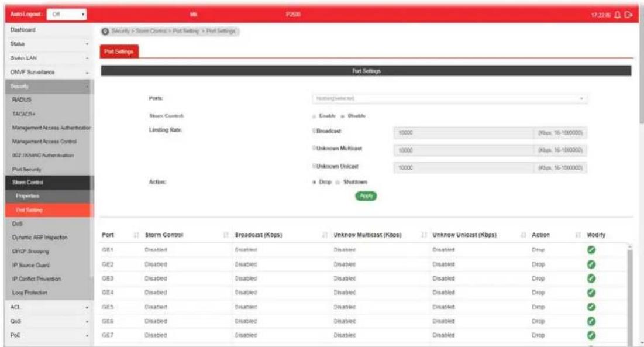
Task: Click the green modify icon for GE1
Action: [591, 250]
